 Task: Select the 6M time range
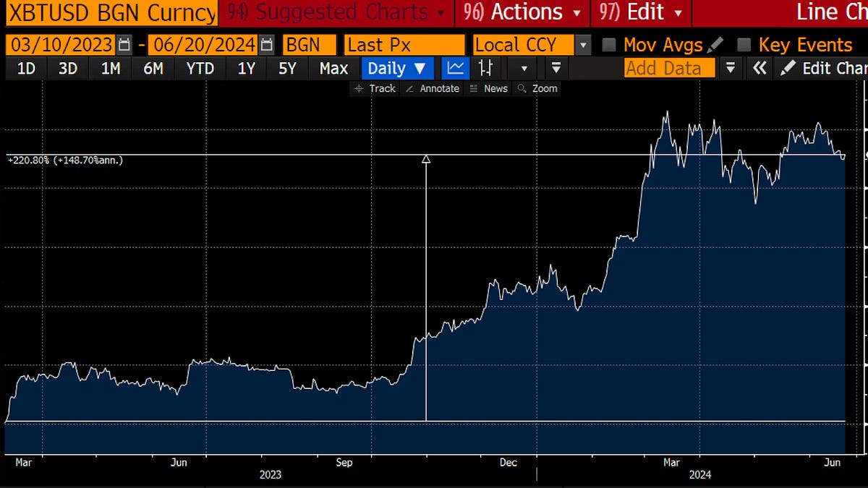point(153,69)
